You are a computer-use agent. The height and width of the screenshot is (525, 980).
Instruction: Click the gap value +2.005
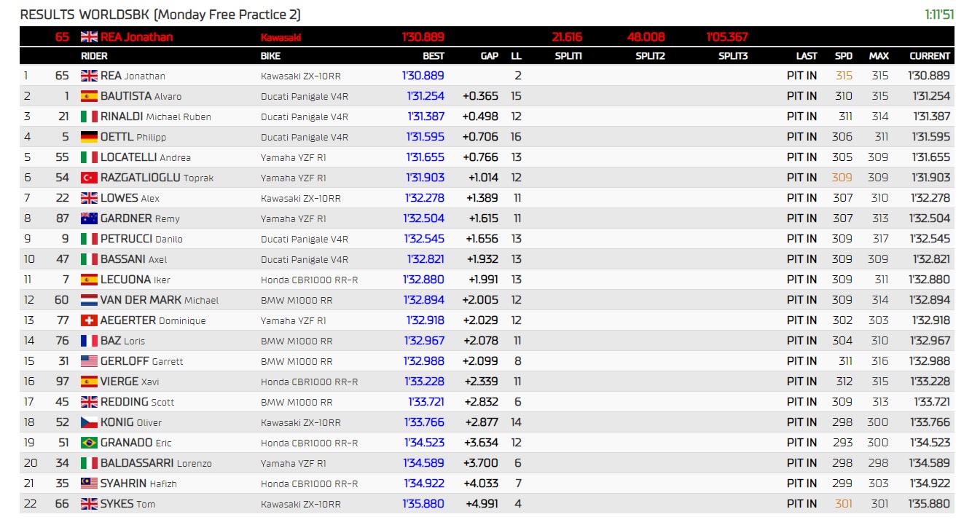[480, 299]
